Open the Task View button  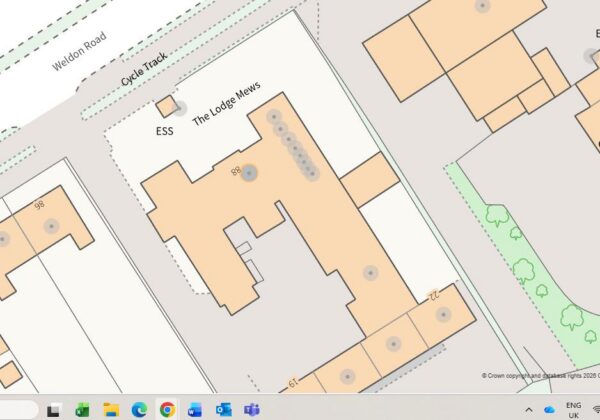click(54, 410)
